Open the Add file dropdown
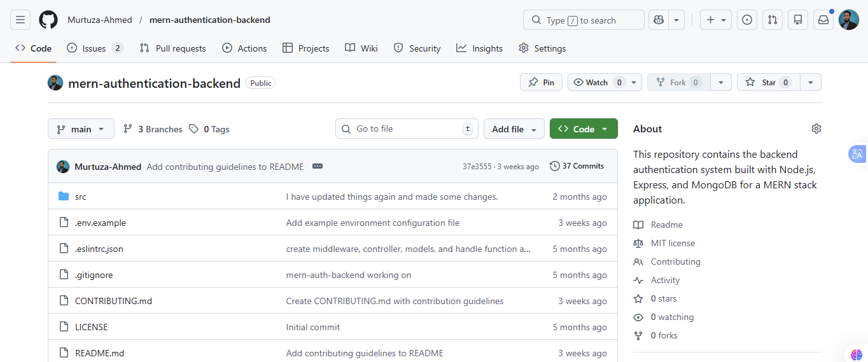This screenshot has height=362, width=868. coord(514,129)
